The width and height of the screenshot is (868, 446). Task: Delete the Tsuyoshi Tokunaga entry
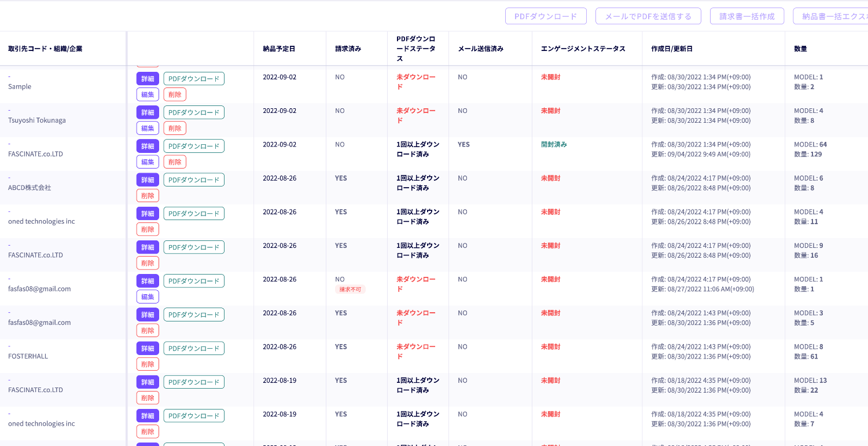(175, 128)
